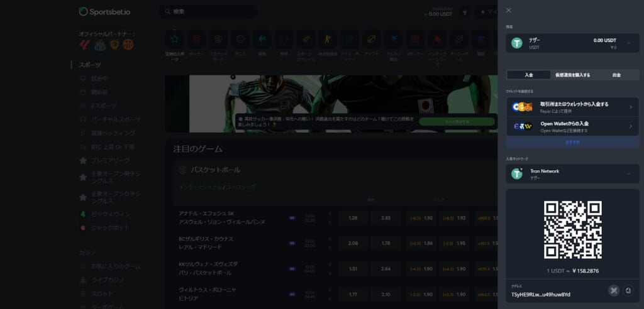Image resolution: width=644 pixels, height=309 pixels.
Task: Open the header 0.00 USDT balance
Action: (x=438, y=13)
